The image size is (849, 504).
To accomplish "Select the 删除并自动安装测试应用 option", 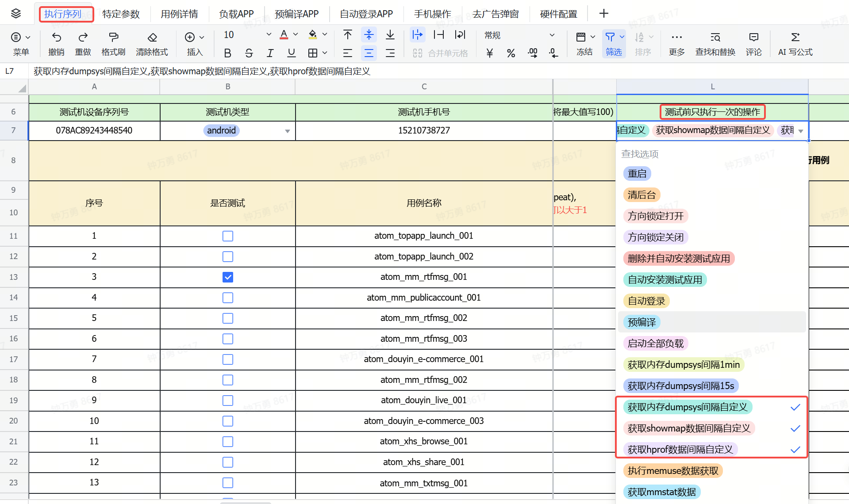I will (x=679, y=259).
